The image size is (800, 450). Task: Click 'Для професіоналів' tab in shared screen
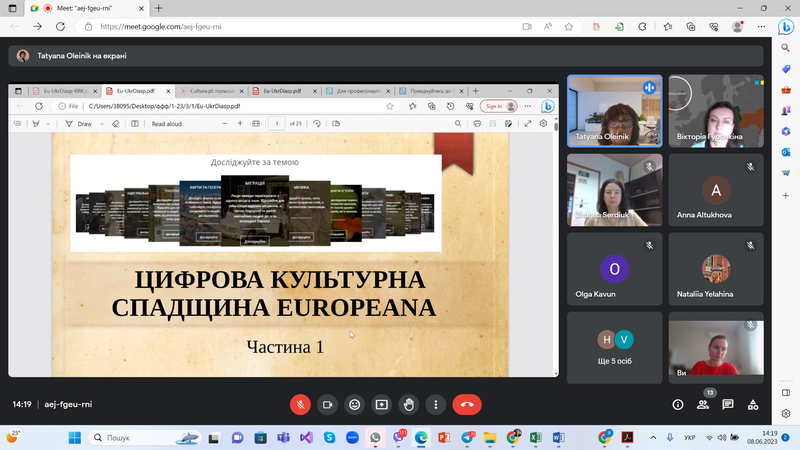point(358,91)
